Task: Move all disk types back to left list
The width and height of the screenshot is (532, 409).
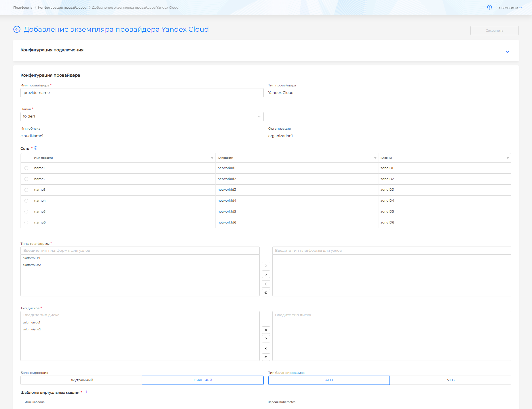Action: click(266, 357)
